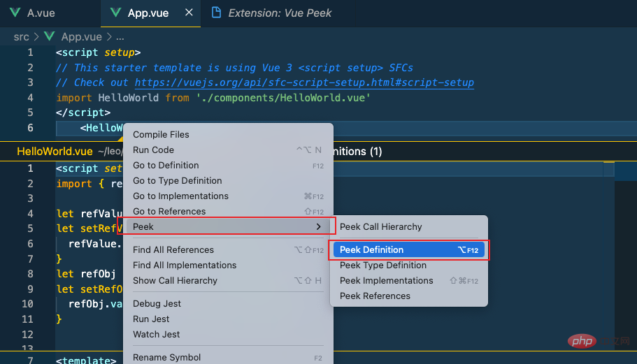The width and height of the screenshot is (637, 364).
Task: Choose Go to Definition from the context menu
Action: pos(166,166)
